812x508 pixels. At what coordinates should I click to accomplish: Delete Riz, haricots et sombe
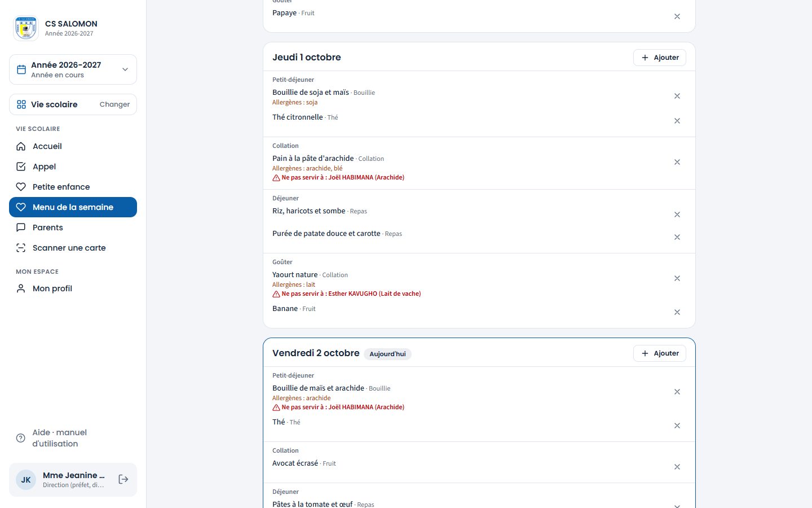[x=677, y=214]
